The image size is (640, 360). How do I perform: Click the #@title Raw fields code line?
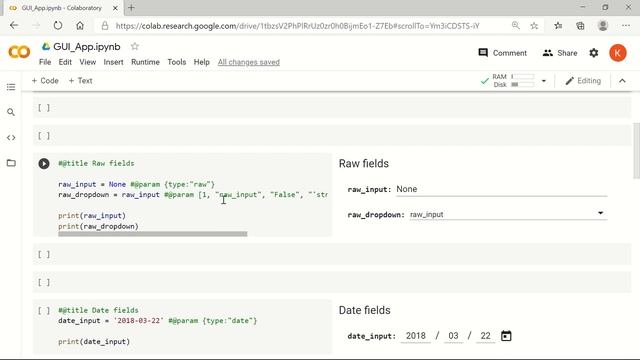click(x=96, y=163)
